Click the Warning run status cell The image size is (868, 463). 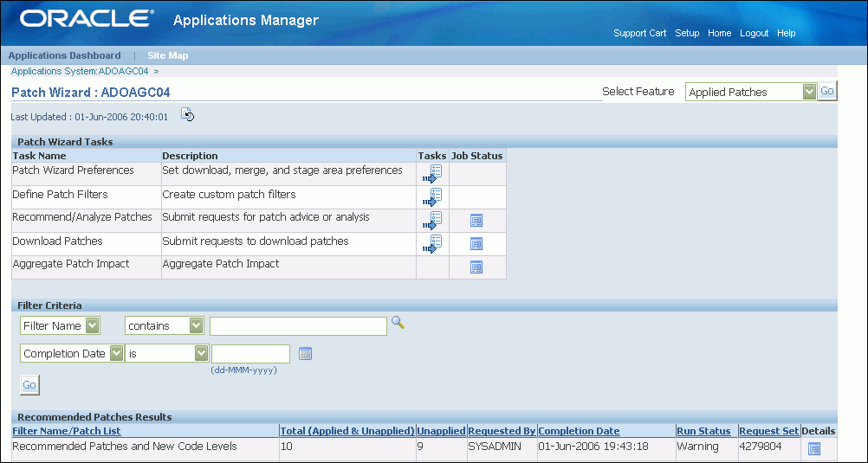point(697,446)
